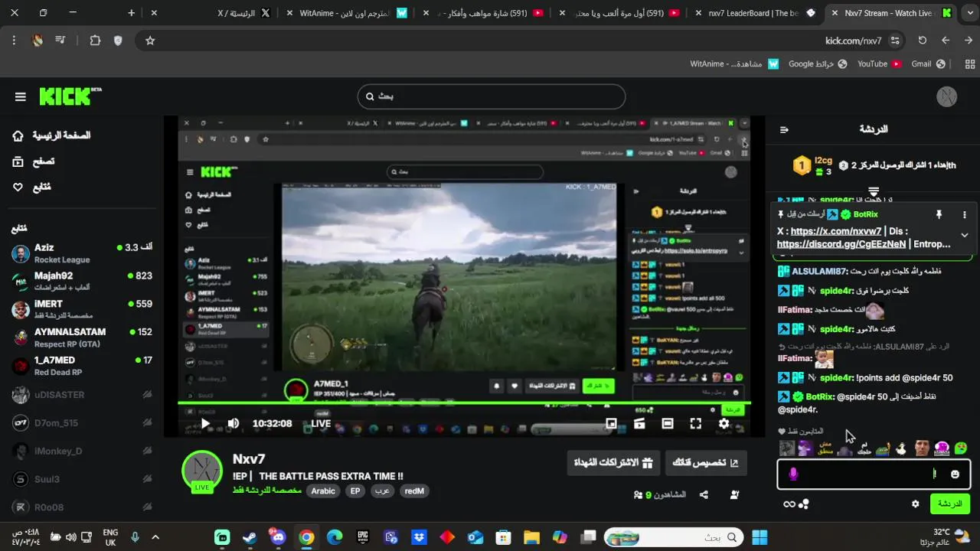Click the بحث search field on Kick
980x551 pixels.
pyautogui.click(x=492, y=96)
